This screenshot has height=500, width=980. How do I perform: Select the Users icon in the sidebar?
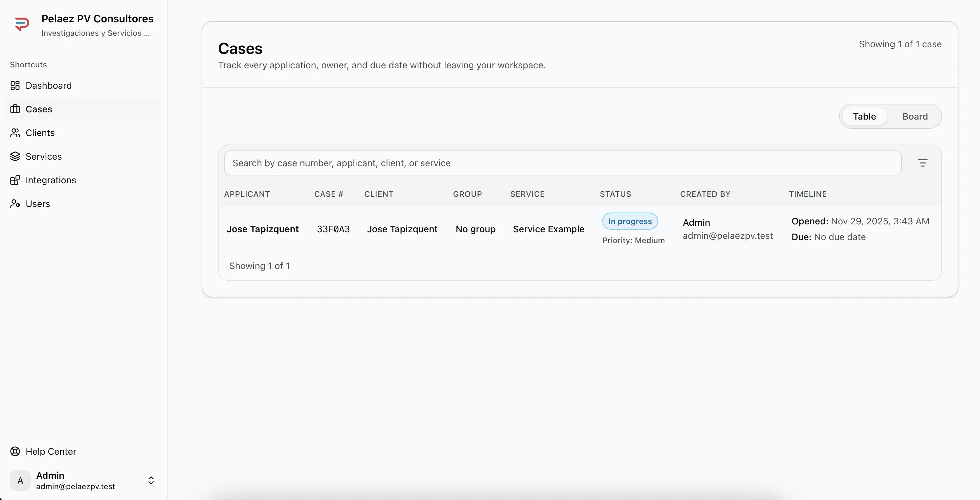point(15,204)
